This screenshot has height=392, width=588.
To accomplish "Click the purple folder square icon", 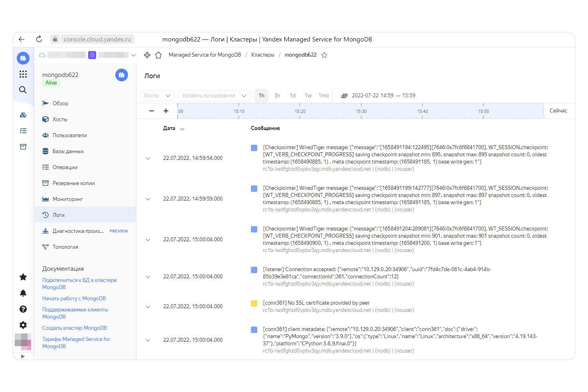I will (92, 55).
